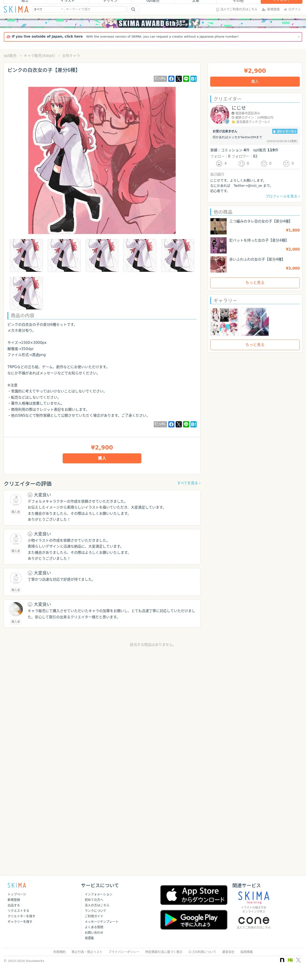Open プライバシーポリシー in footer bar
The width and height of the screenshot is (306, 980).
[x=124, y=952]
